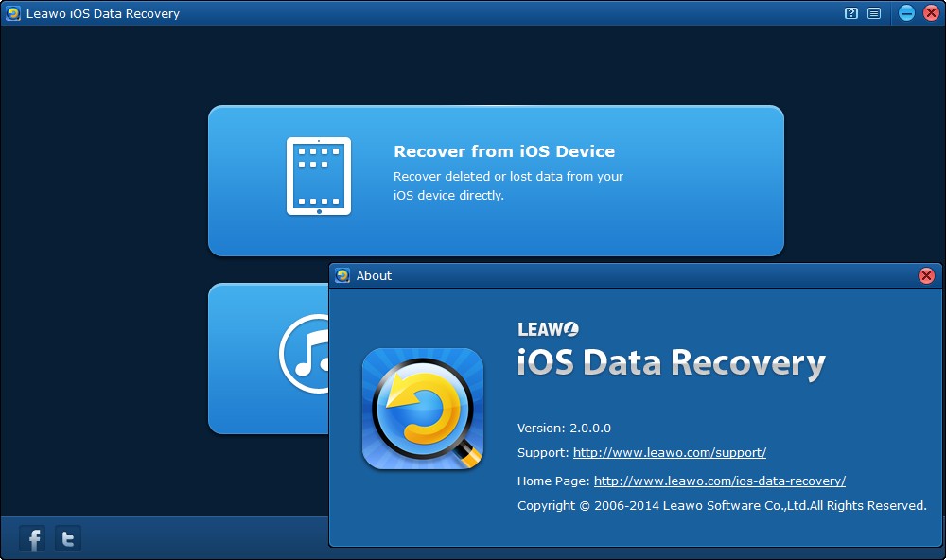946x560 pixels.
Task: Click the About dialog title bar icon
Action: 342,276
